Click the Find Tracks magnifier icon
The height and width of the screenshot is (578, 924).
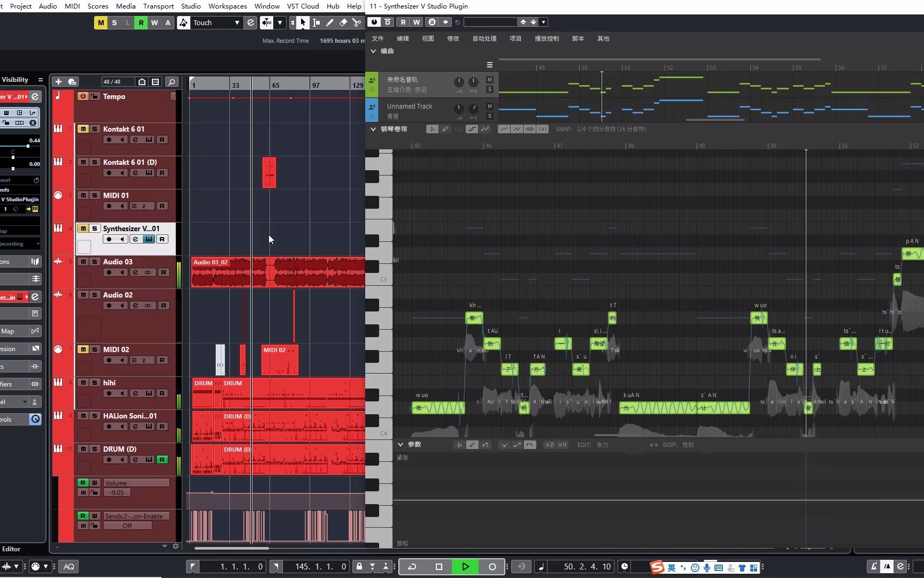pos(172,82)
